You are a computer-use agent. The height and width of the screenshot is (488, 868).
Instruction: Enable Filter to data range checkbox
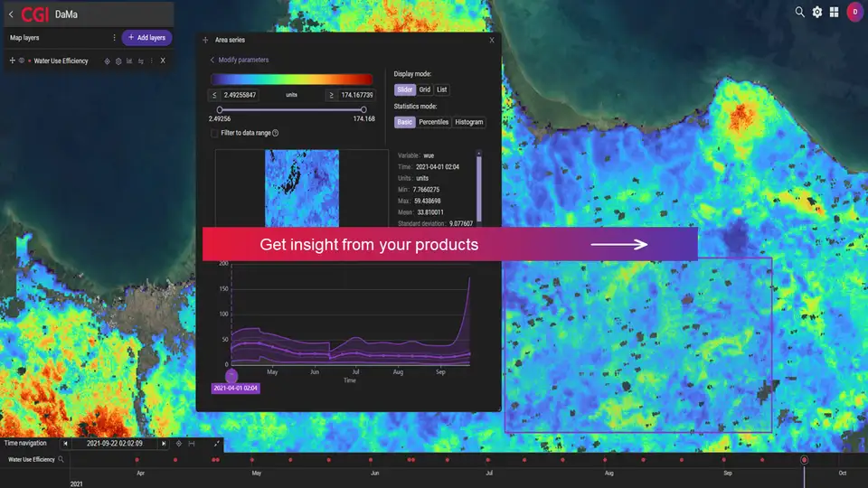(214, 133)
